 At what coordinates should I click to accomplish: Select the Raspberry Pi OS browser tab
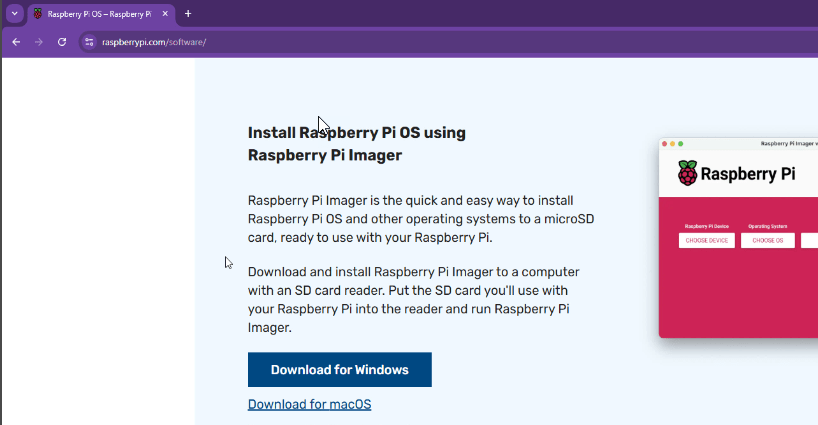tap(95, 14)
